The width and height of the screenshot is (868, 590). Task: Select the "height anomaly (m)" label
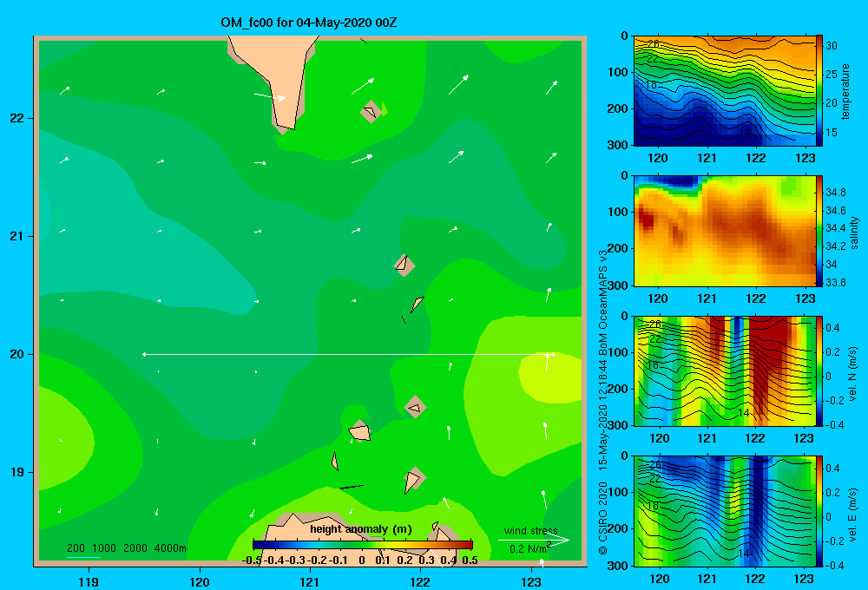coord(361,529)
